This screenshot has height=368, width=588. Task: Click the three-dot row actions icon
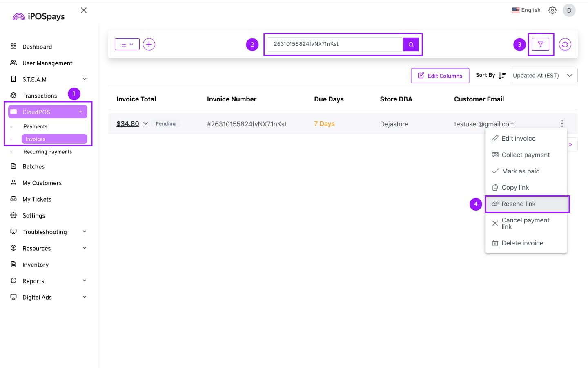562,123
